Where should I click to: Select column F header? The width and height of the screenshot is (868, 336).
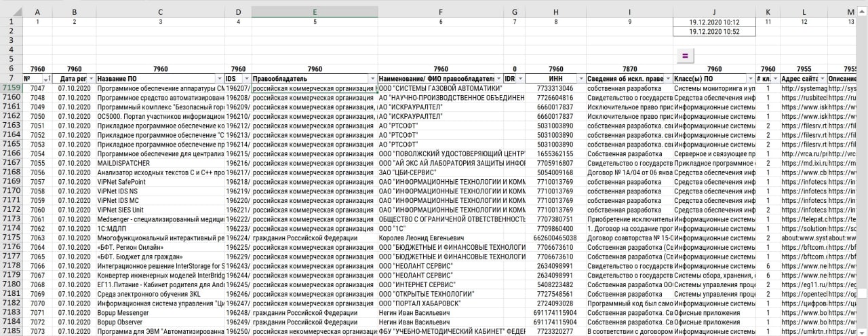tap(441, 12)
